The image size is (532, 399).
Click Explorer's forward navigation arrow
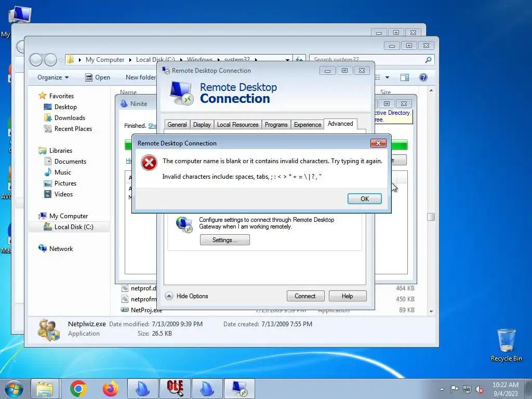(50, 60)
